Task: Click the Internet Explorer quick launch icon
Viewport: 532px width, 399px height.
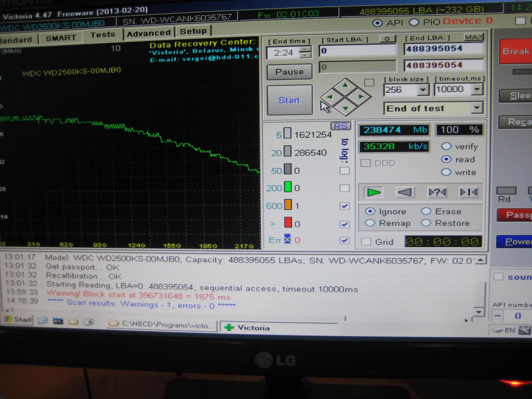Action: 43,321
